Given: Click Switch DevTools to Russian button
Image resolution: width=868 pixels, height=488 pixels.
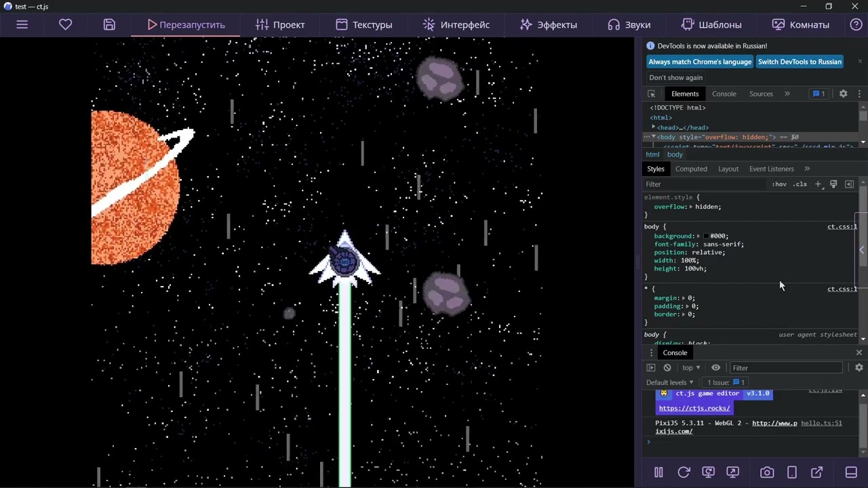Looking at the screenshot, I should 800,62.
